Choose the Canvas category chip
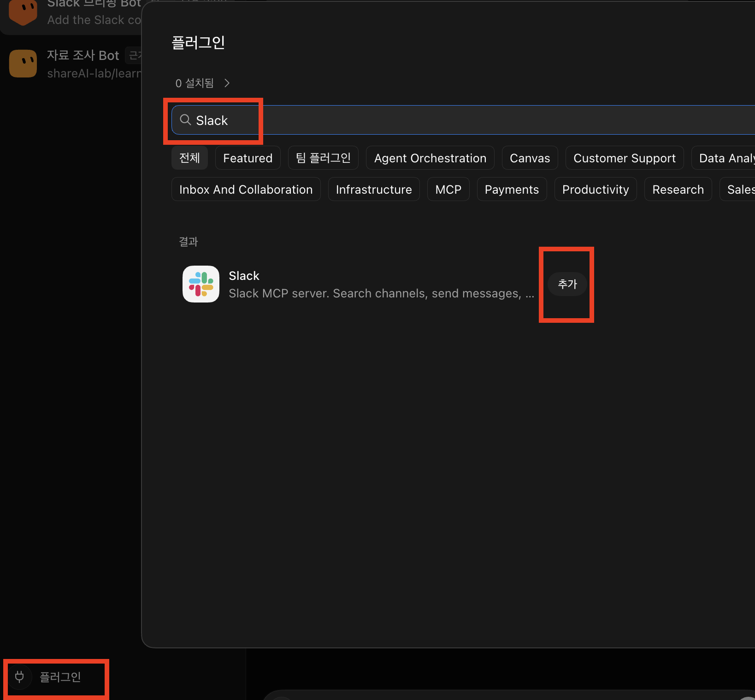Screen dimensions: 755x700 tap(530, 158)
